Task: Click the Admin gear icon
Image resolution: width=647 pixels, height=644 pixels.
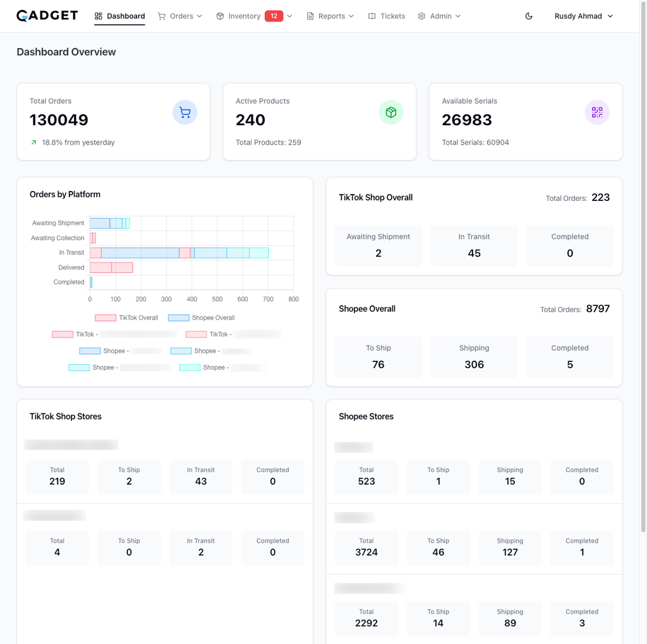Action: pos(421,16)
